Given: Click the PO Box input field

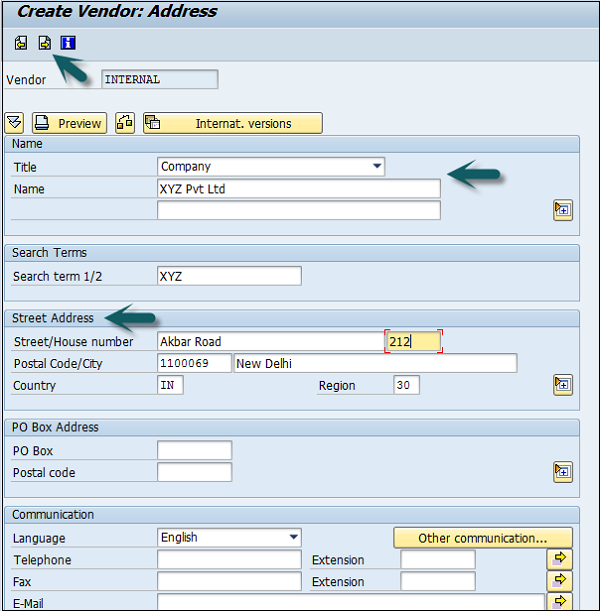Looking at the screenshot, I should click(x=194, y=450).
